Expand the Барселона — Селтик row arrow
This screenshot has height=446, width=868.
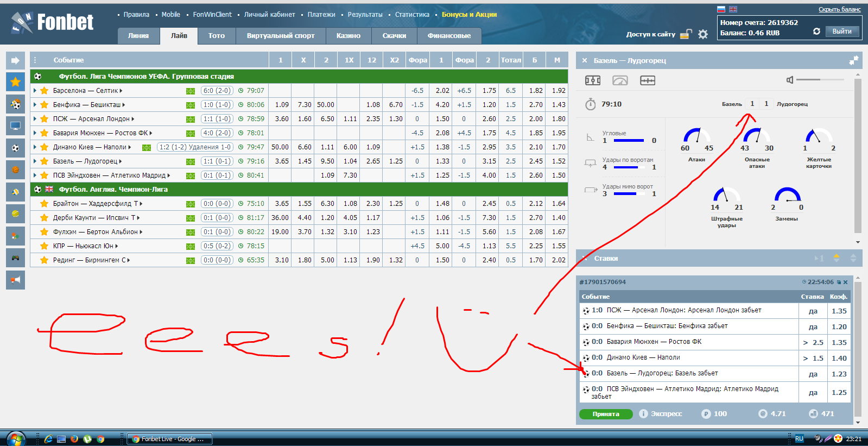[35, 91]
